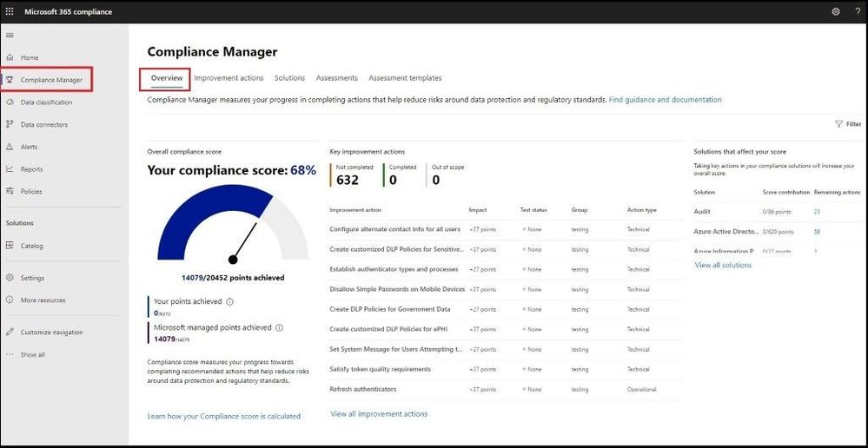The width and height of the screenshot is (868, 448).
Task: Switch to the Assessment templates tab
Action: (405, 78)
